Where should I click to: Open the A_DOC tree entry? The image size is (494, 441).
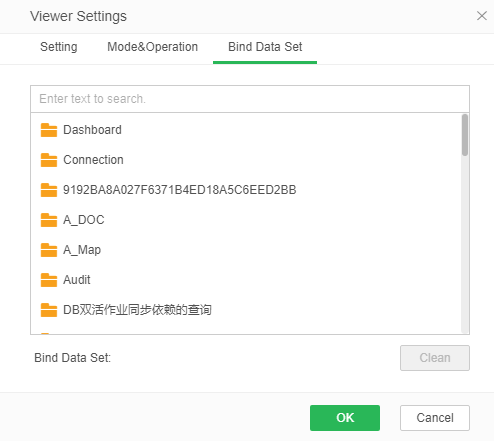coord(84,220)
